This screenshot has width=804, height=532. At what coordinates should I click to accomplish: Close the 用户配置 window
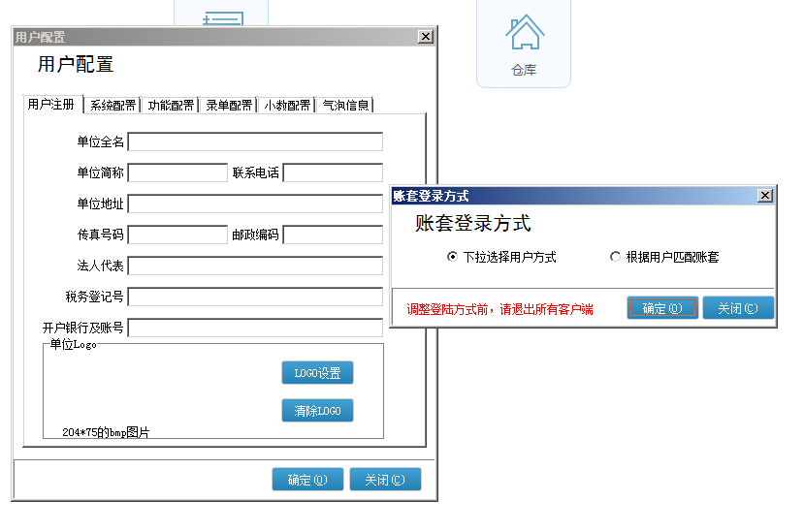click(x=425, y=37)
